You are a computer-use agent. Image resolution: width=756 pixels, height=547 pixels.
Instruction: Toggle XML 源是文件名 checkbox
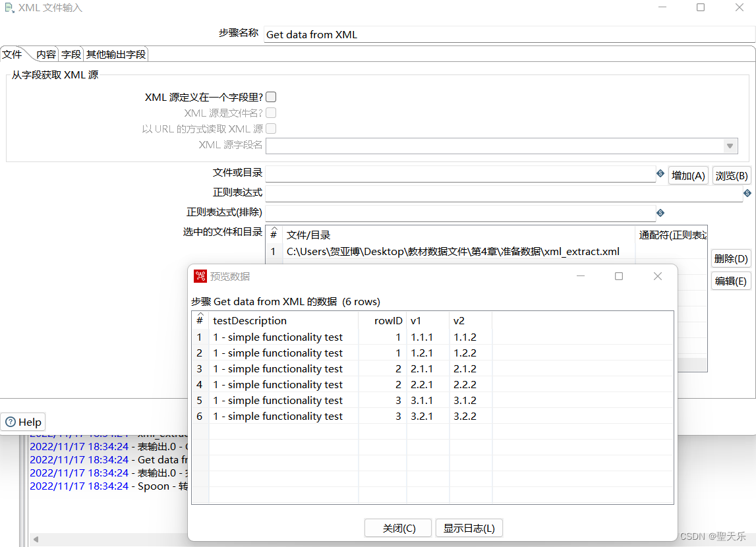[271, 113]
